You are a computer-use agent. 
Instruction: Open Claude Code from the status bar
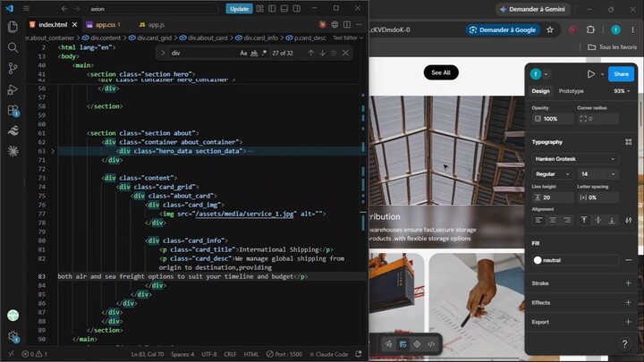coord(328,354)
